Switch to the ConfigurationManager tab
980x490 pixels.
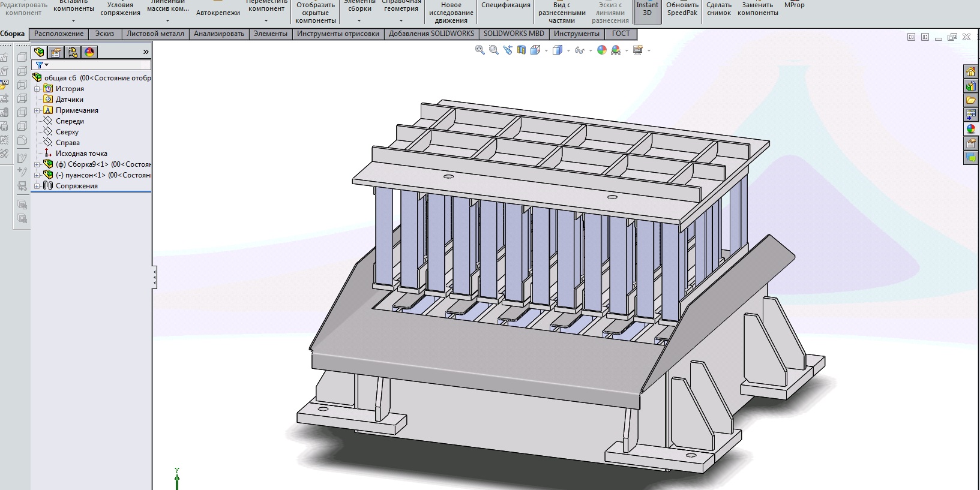[x=73, y=52]
